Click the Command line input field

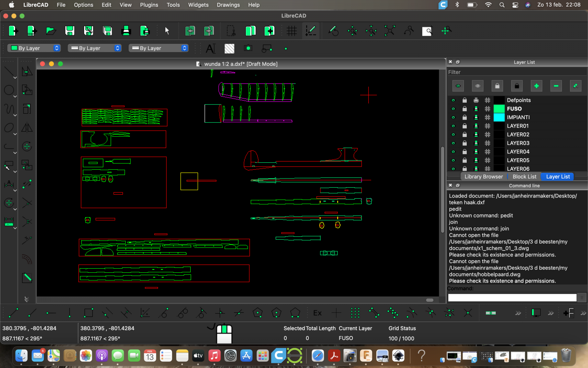point(512,297)
